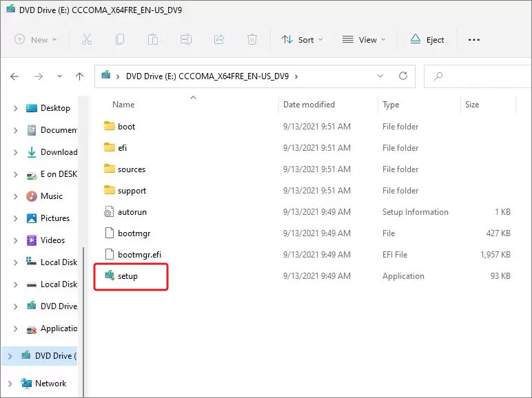Expand the Music tree node
The height and width of the screenshot is (398, 532).
click(15, 196)
